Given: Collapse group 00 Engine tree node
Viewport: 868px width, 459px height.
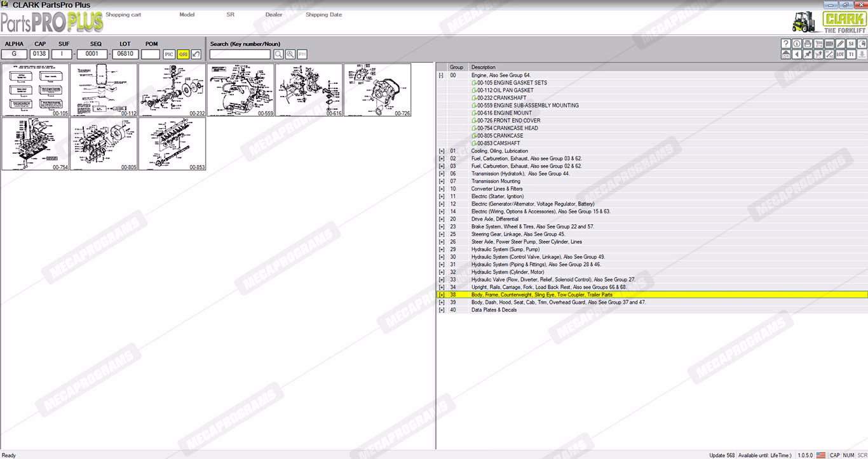Looking at the screenshot, I should pos(441,75).
